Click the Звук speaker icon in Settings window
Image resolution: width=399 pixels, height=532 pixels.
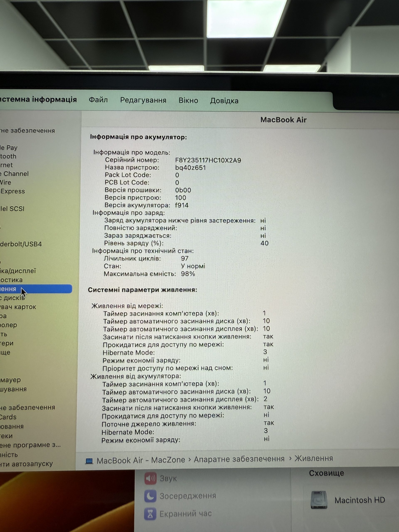(150, 478)
